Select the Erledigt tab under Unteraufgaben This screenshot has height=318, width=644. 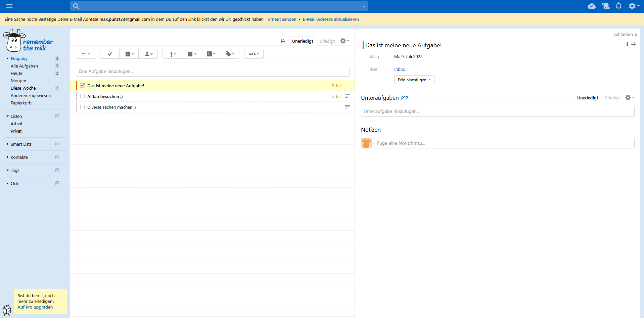612,98
